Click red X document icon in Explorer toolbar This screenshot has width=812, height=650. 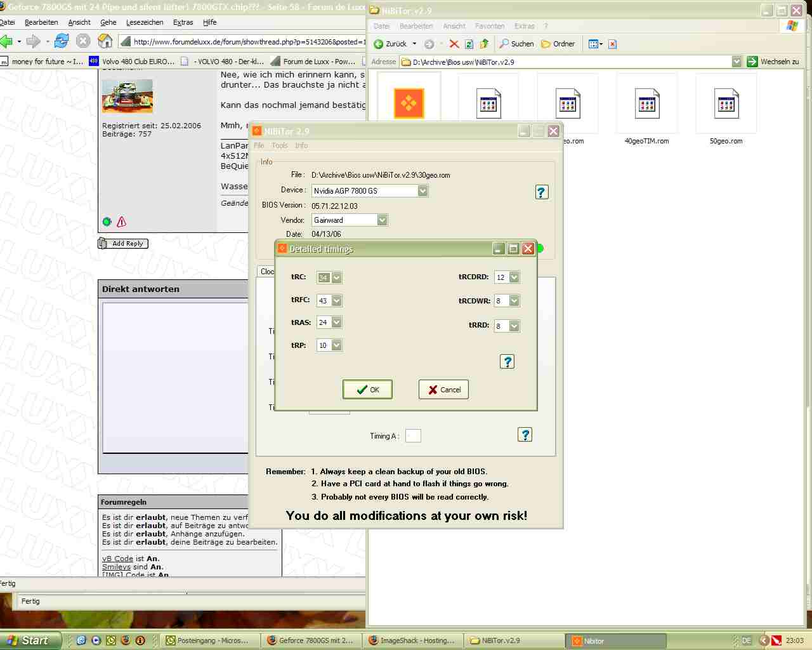(612, 44)
